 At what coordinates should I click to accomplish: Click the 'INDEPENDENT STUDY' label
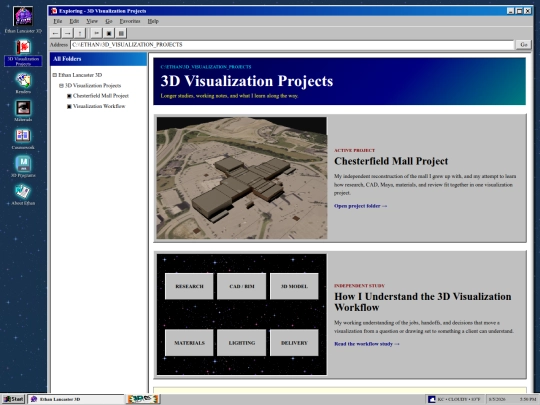point(359,286)
